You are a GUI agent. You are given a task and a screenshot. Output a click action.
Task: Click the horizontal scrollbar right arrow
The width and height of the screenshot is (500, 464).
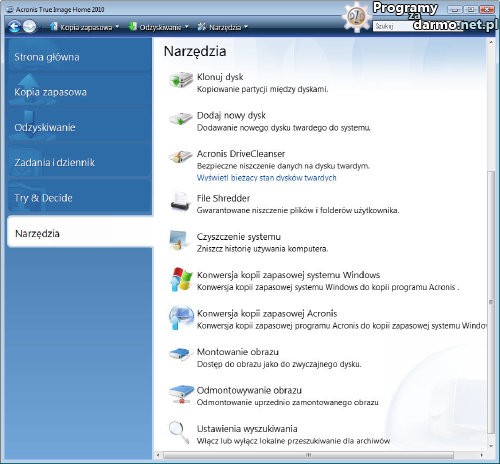[x=481, y=455]
